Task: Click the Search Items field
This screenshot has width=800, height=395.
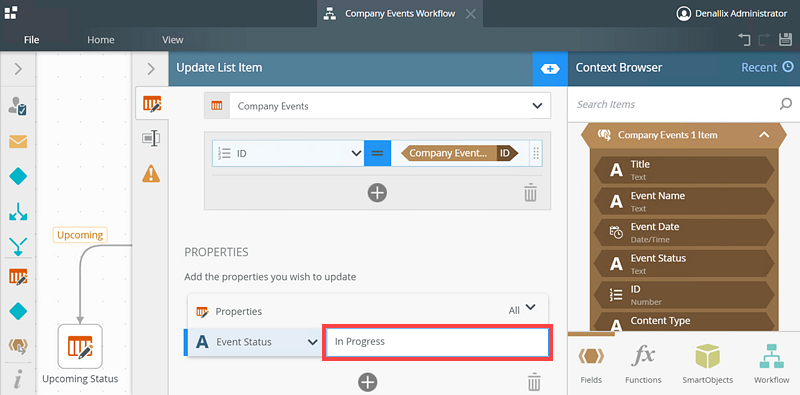Action: 673,104
